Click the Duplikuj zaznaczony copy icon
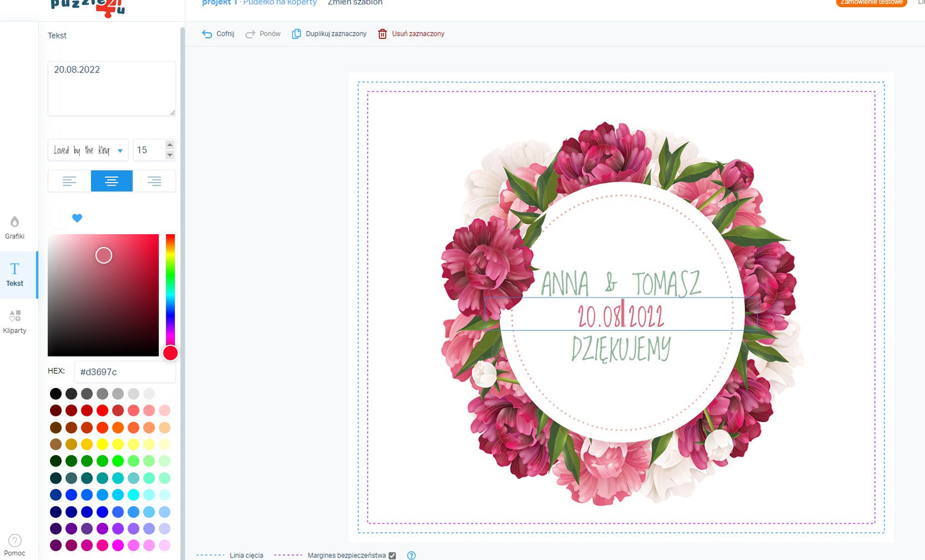925x560 pixels. click(296, 34)
